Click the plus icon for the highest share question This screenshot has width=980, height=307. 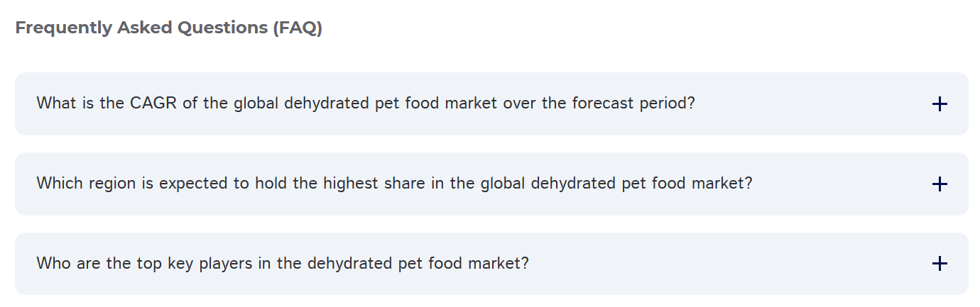[939, 184]
